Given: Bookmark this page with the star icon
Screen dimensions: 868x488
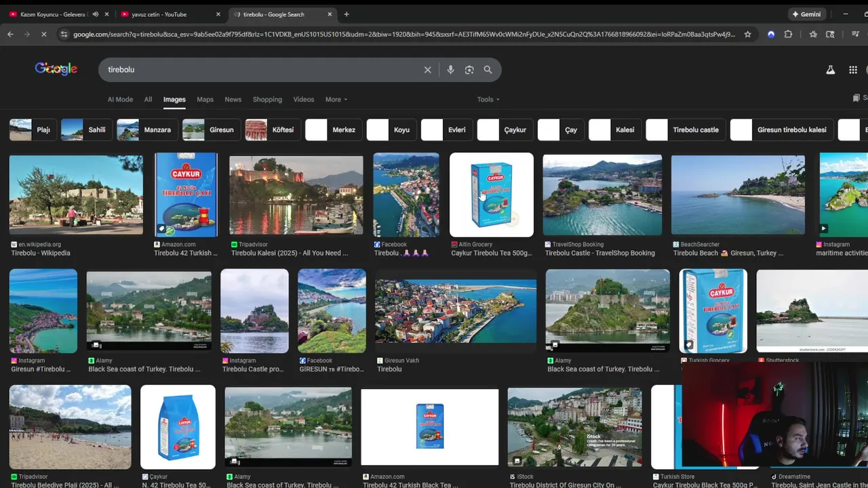Looking at the screenshot, I should [x=747, y=34].
